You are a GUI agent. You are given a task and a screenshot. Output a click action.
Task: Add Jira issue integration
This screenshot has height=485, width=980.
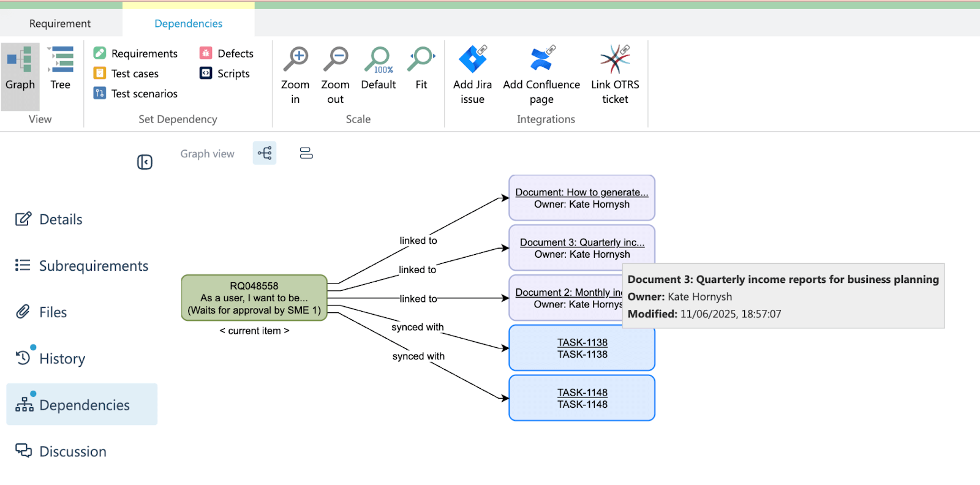[472, 59]
